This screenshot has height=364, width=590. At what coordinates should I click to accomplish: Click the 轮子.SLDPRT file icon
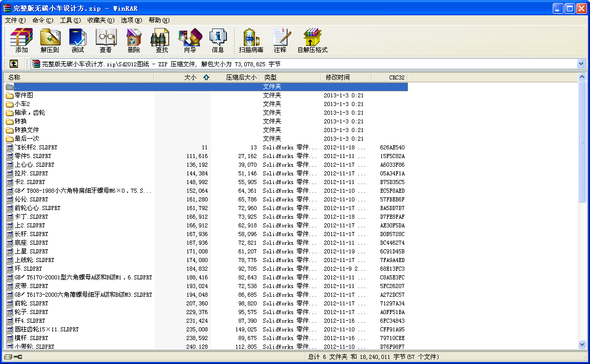pyautogui.click(x=10, y=312)
